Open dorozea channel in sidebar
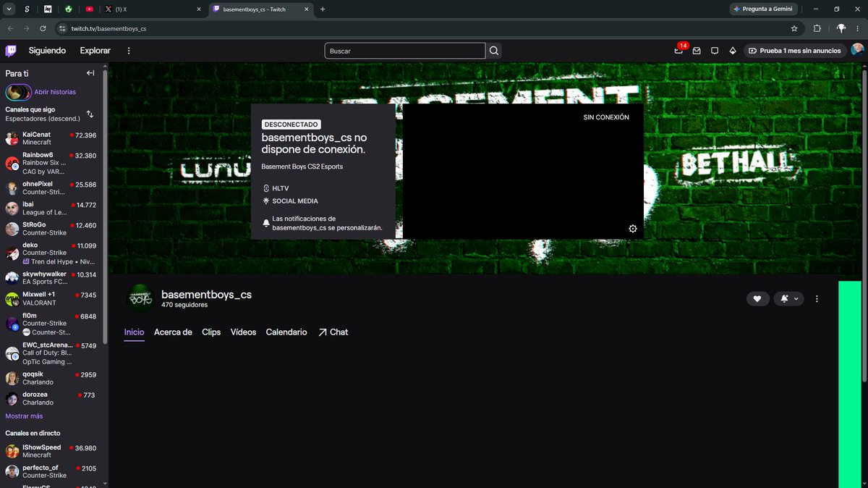 click(53, 399)
